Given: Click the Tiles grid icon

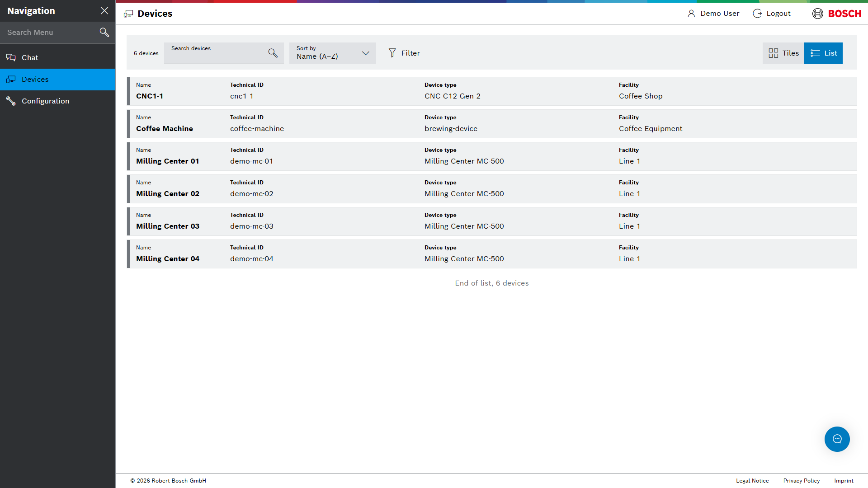Looking at the screenshot, I should click(x=774, y=53).
